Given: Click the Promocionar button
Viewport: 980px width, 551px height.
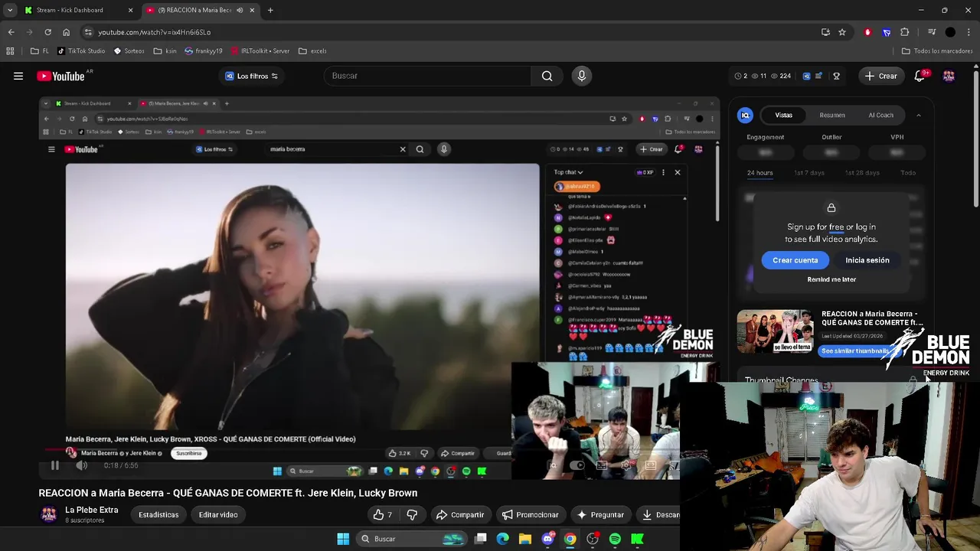Looking at the screenshot, I should (530, 515).
